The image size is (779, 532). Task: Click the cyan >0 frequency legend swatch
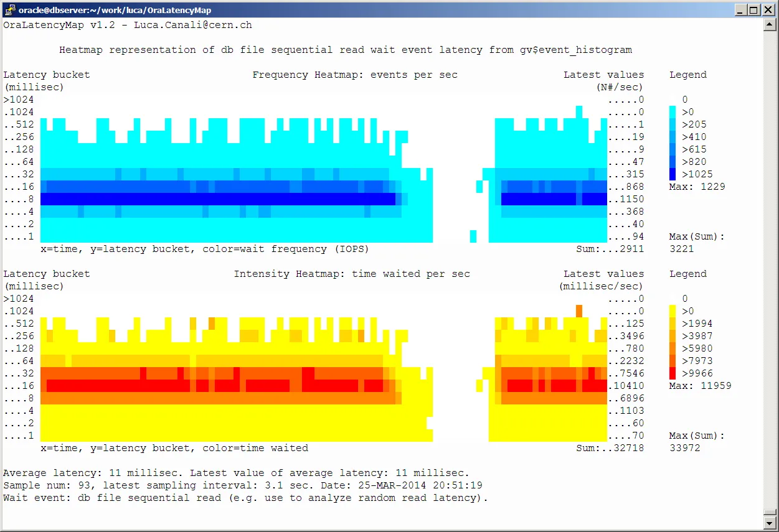coord(673,112)
